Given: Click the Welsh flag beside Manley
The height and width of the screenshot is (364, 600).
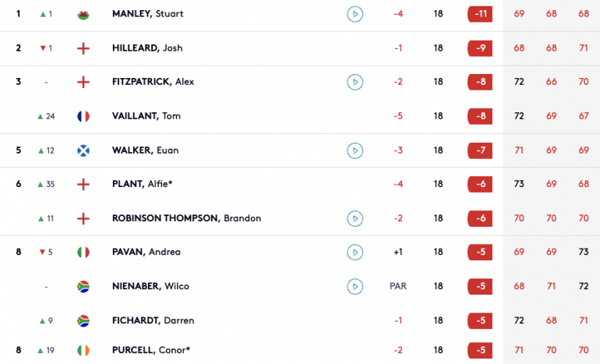Looking at the screenshot, I should [83, 14].
